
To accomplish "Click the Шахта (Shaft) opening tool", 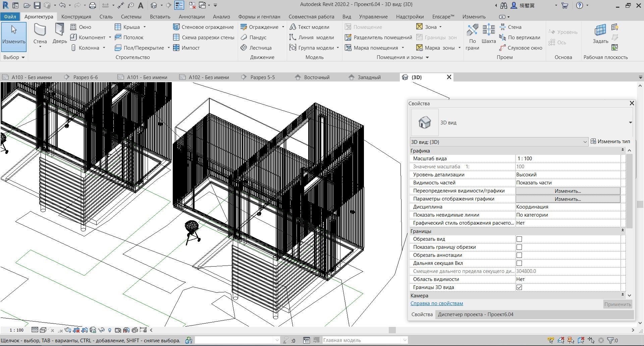I will (488, 34).
